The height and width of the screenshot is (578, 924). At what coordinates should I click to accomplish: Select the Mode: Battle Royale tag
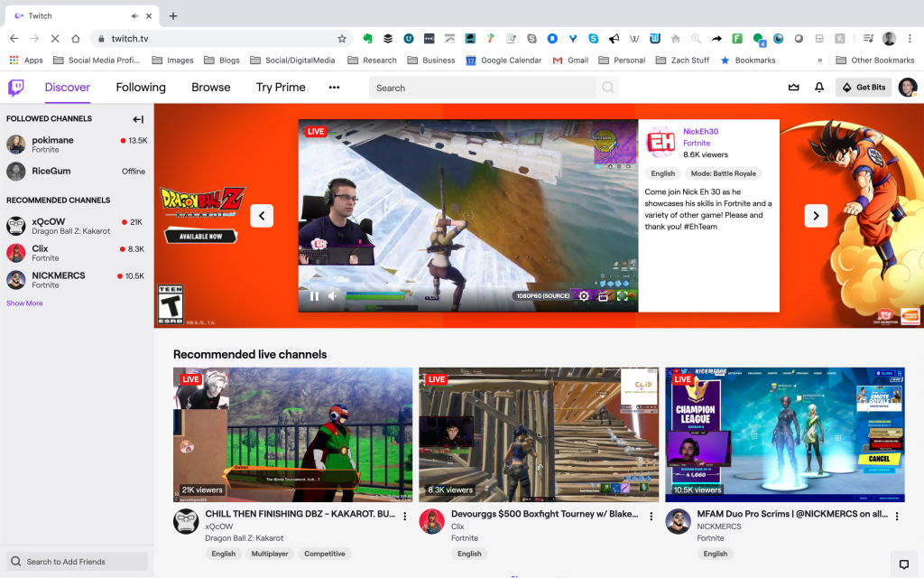(723, 173)
